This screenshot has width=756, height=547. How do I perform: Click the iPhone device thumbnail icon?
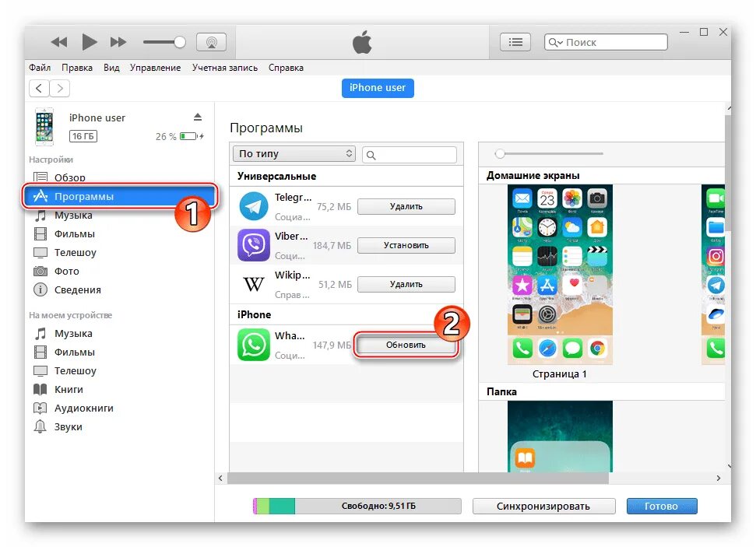point(44,127)
